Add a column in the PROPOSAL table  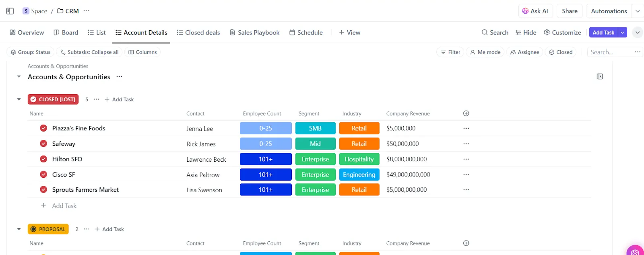[466, 243]
